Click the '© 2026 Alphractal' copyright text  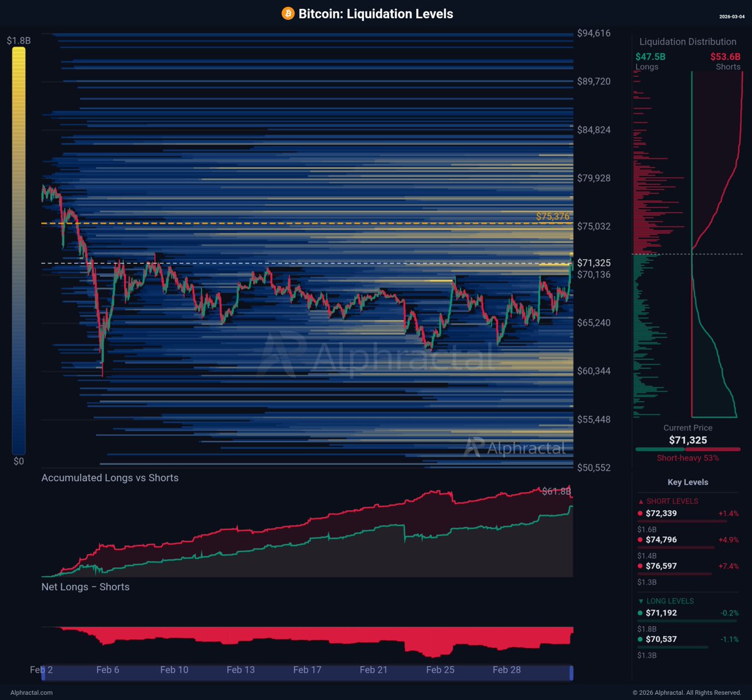point(687,692)
